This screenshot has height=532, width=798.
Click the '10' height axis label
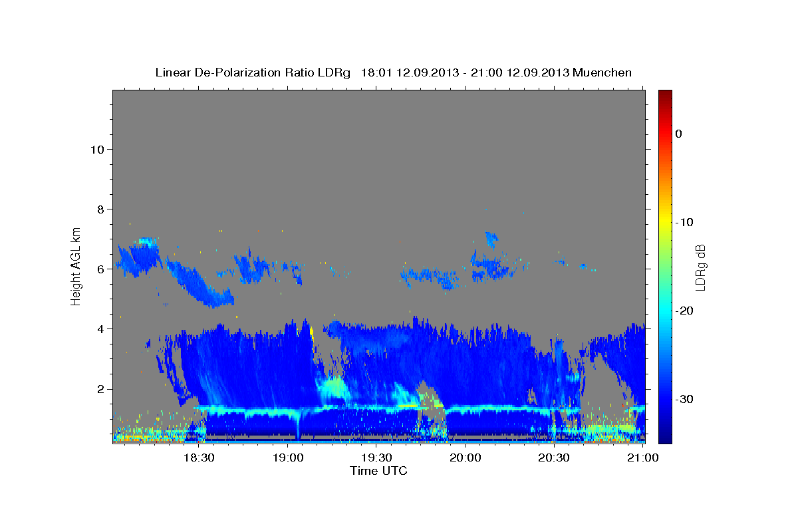[97, 149]
